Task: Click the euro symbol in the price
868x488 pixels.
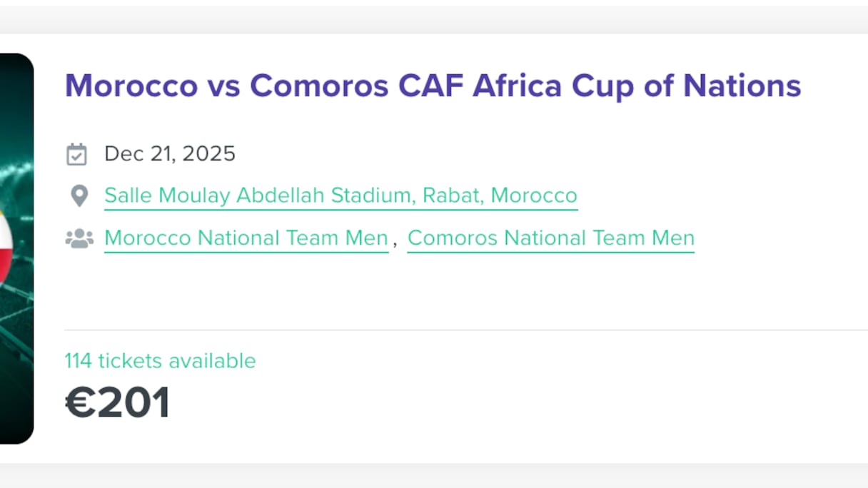Action: coord(80,402)
